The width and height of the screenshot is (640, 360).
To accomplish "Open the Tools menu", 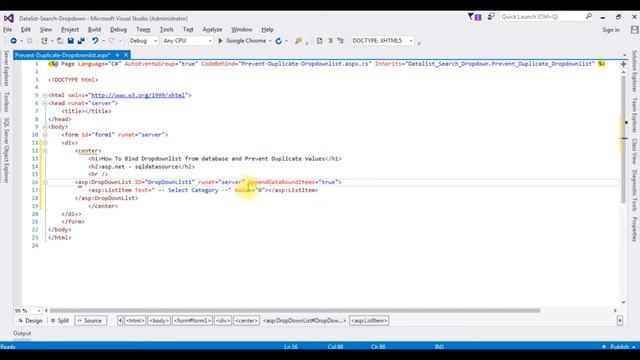I will tap(167, 29).
